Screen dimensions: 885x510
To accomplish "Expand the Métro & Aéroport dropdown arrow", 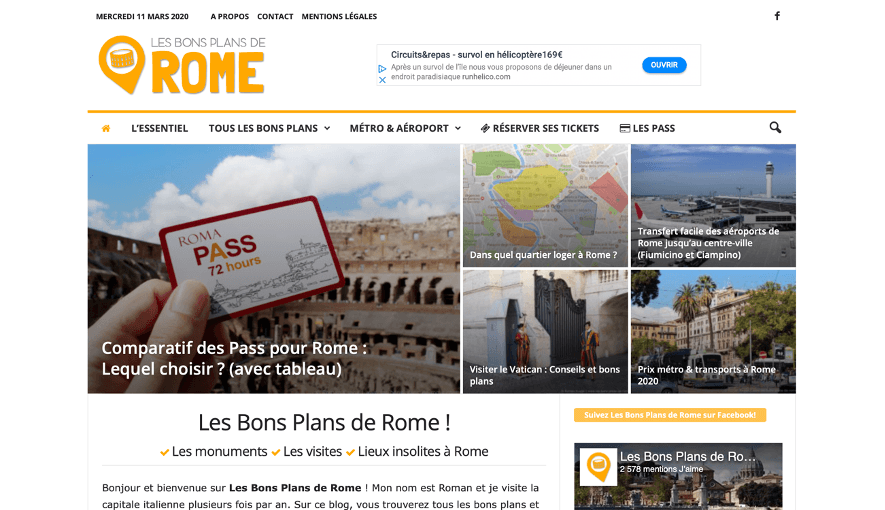I will coord(458,129).
